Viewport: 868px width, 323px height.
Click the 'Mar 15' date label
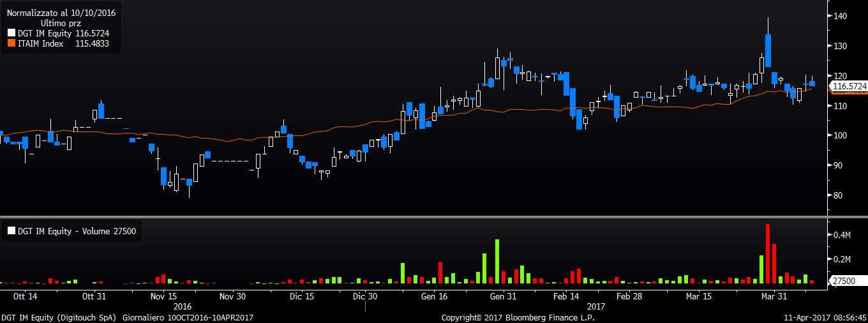click(x=699, y=296)
